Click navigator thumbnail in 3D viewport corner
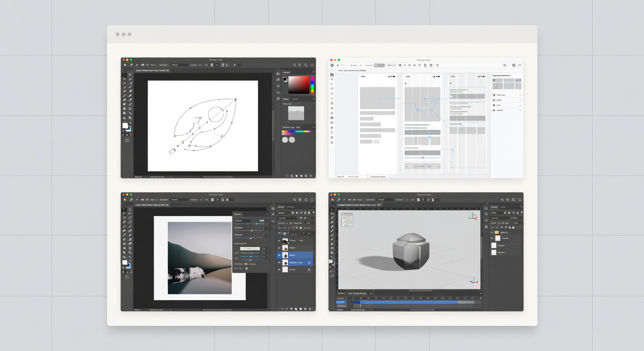This screenshot has height=351, width=644. (347, 220)
